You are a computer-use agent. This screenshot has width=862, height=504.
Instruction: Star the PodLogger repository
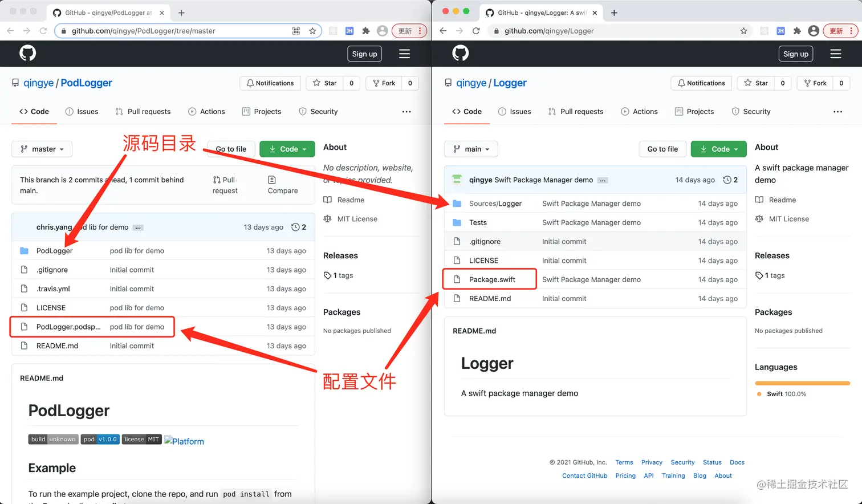[x=324, y=83]
